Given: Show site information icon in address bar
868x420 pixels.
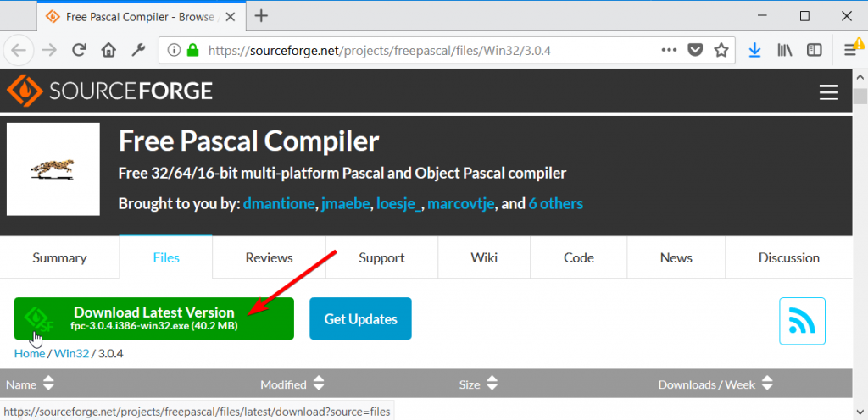Looking at the screenshot, I should point(174,51).
